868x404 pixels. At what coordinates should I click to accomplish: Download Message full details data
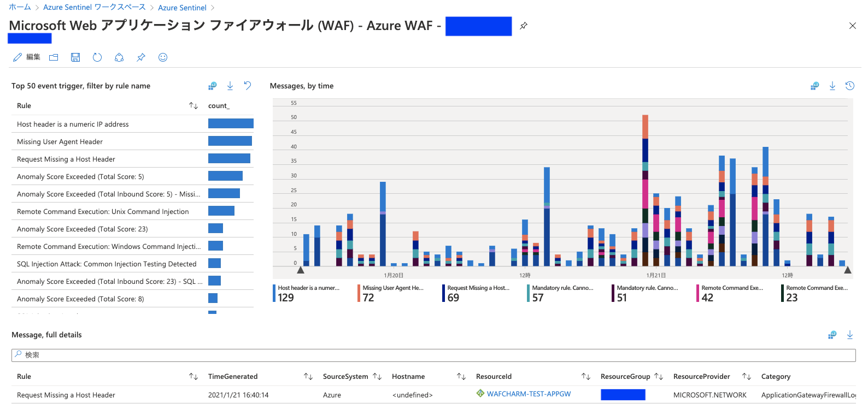pyautogui.click(x=850, y=335)
